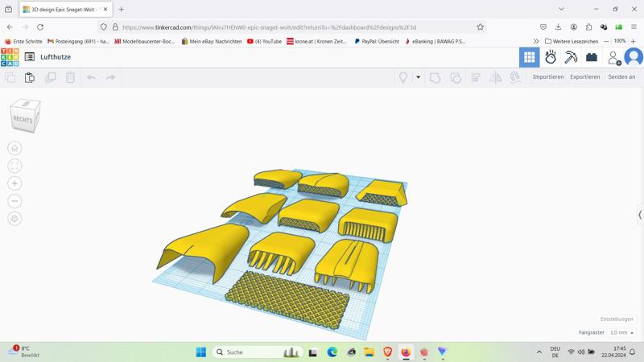Click the Exportieren button

coord(585,76)
